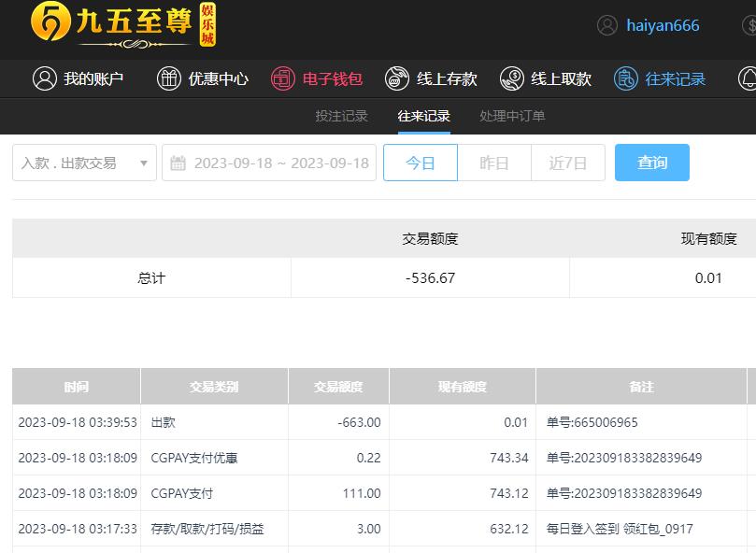Image resolution: width=756 pixels, height=553 pixels.
Task: Click the total amount -536.67
Action: pos(430,278)
